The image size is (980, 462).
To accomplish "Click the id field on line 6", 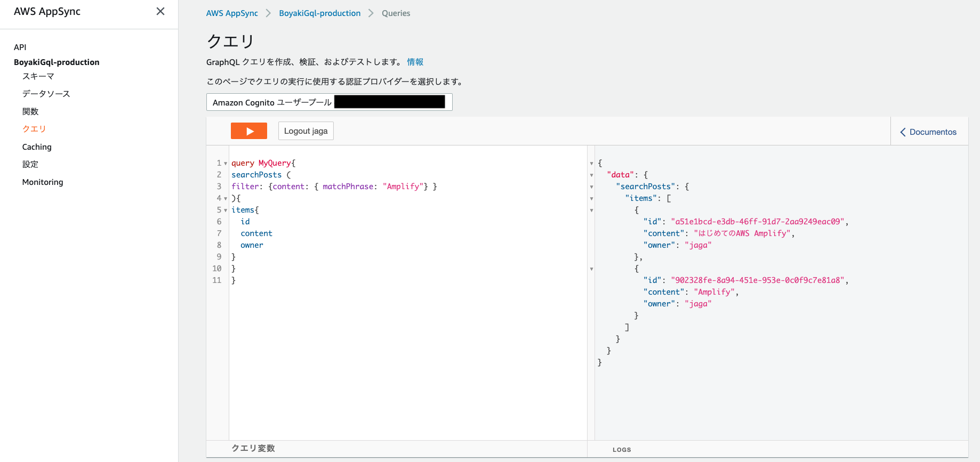I will [245, 222].
